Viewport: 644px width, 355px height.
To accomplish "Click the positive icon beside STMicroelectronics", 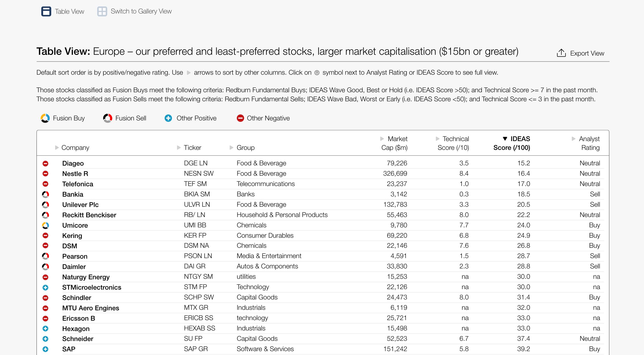I will [x=45, y=287].
